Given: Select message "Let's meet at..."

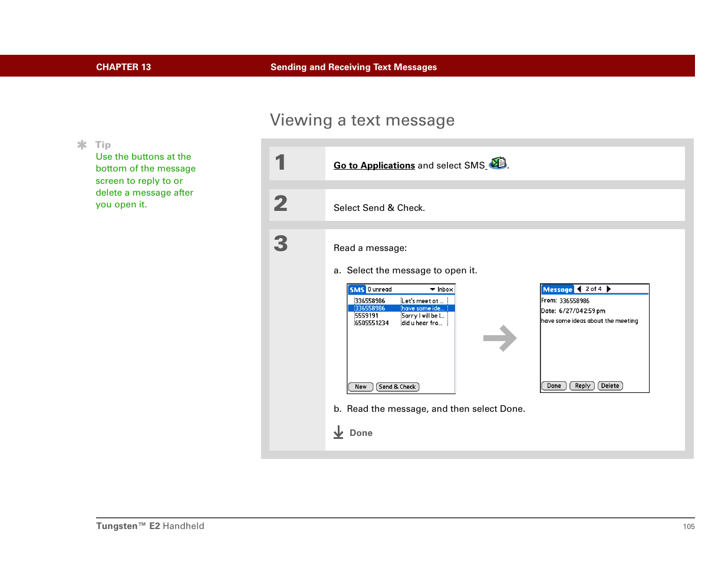Looking at the screenshot, I should click(423, 301).
